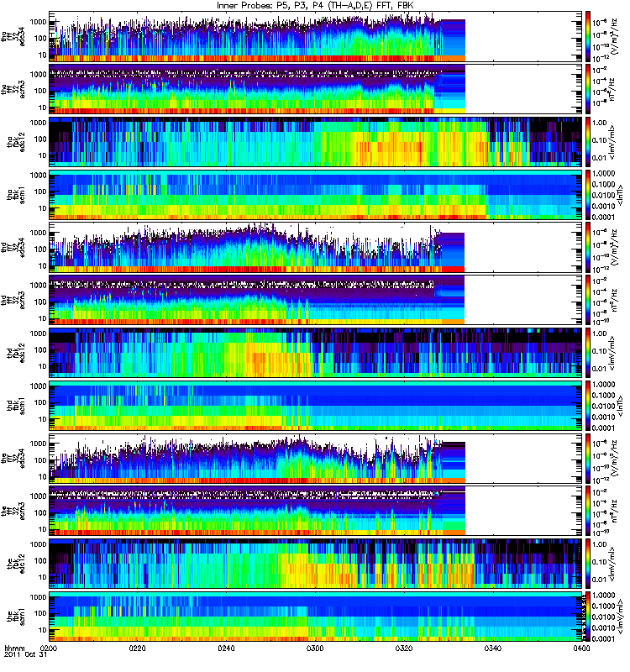Click the 'tha fff 32 scm3' y-axis label

click(x=13, y=89)
